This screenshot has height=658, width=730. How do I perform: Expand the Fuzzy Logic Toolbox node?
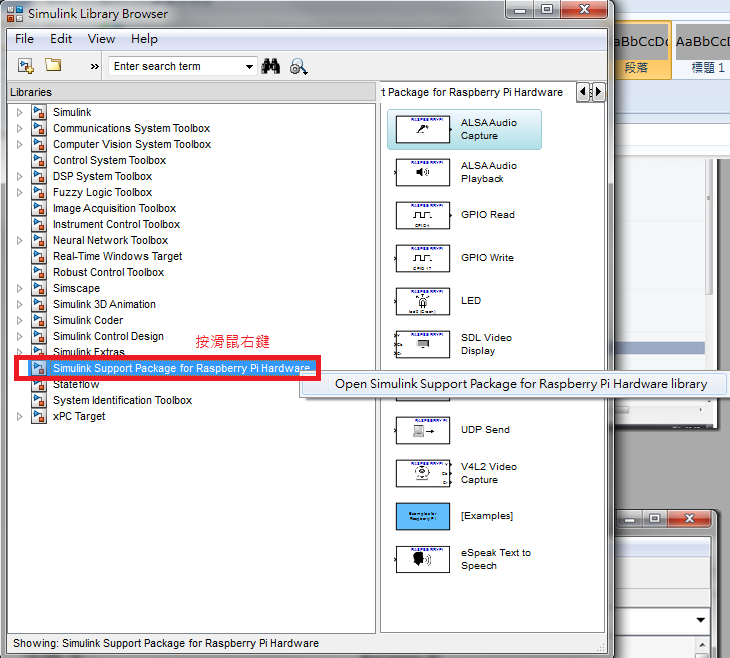(x=20, y=192)
